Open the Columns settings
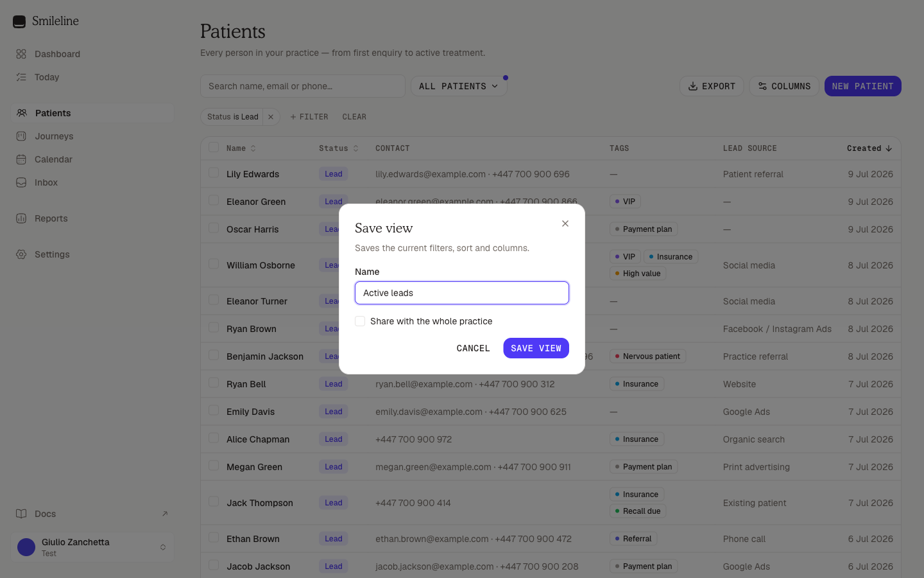 coord(784,86)
